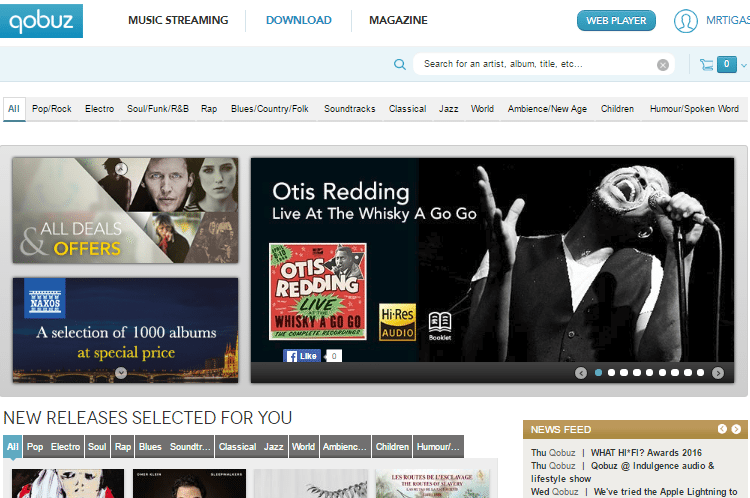The height and width of the screenshot is (498, 750).
Task: Click the Qobuz logo
Action: pyautogui.click(x=41, y=21)
